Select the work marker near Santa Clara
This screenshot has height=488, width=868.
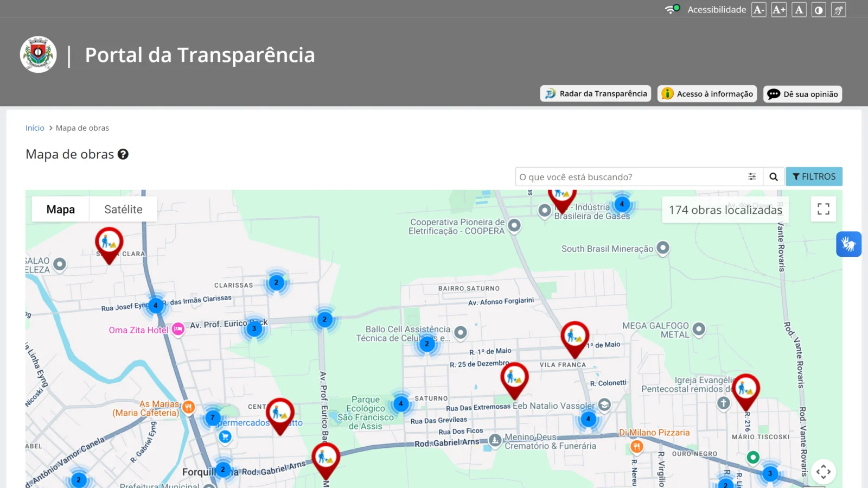109,245
